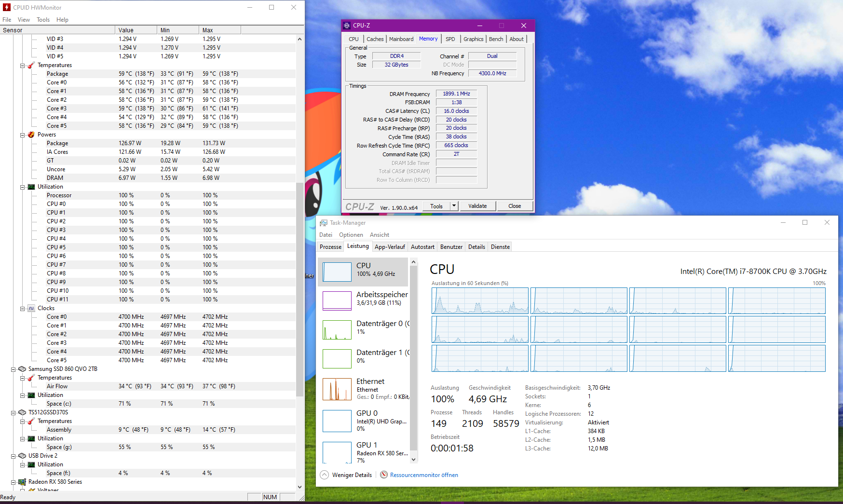Screen dimensions: 843x504
Task: Click the Ressourcenmonitor icon in Task-Manager
Action: (x=384, y=475)
